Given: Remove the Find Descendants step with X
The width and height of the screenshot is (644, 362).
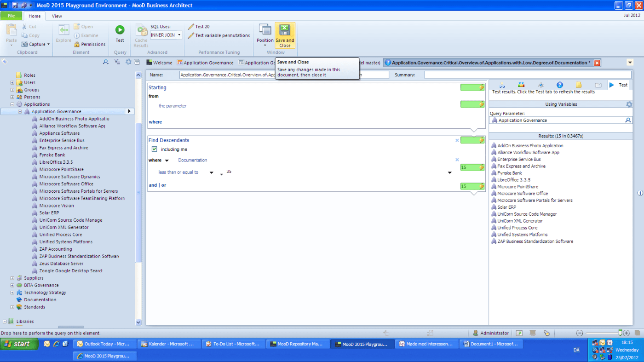Looking at the screenshot, I should (x=457, y=140).
